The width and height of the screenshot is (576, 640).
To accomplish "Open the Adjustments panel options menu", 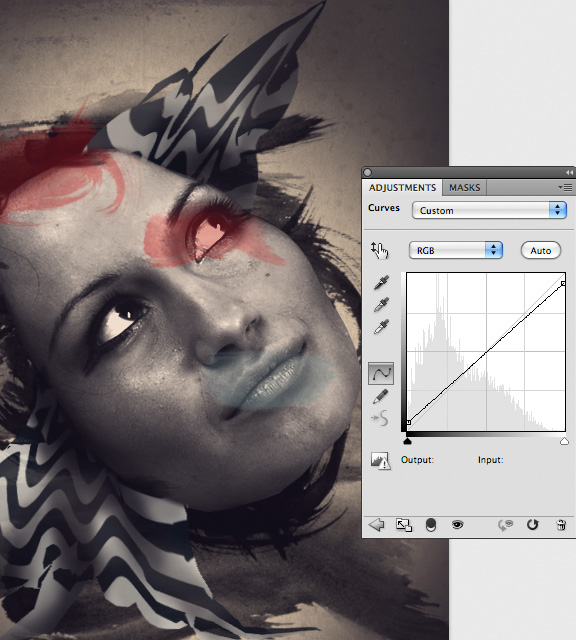I will (x=565, y=187).
